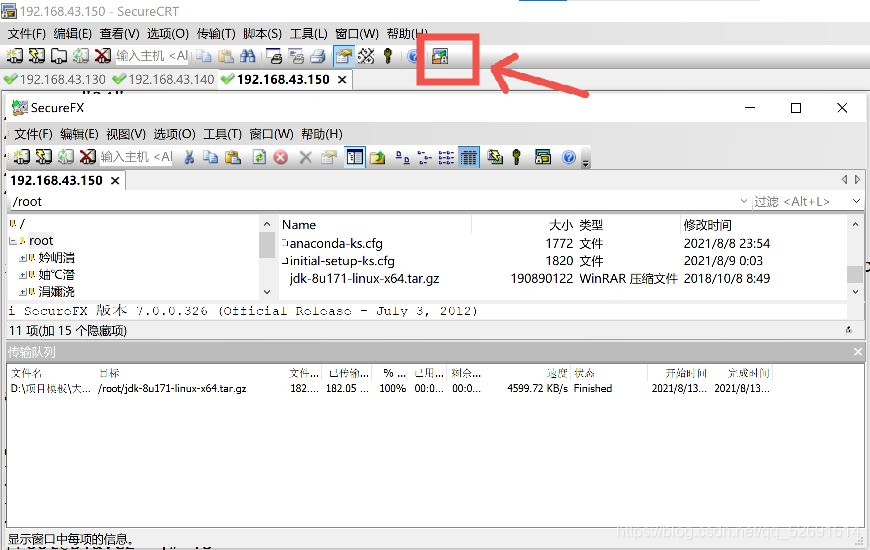This screenshot has width=870, height=550.
Task: Expand first subfolder under root
Action: (22, 258)
